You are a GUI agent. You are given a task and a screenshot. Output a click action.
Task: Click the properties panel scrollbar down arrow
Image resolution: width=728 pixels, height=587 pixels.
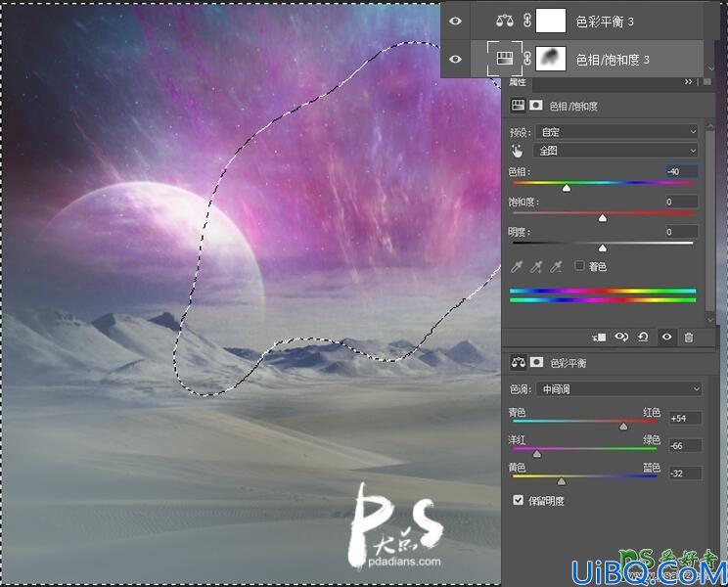click(x=709, y=319)
